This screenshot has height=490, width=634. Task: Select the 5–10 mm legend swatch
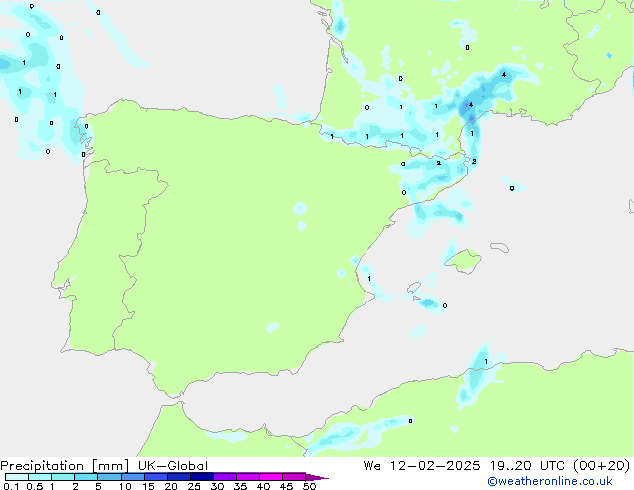[x=109, y=477]
